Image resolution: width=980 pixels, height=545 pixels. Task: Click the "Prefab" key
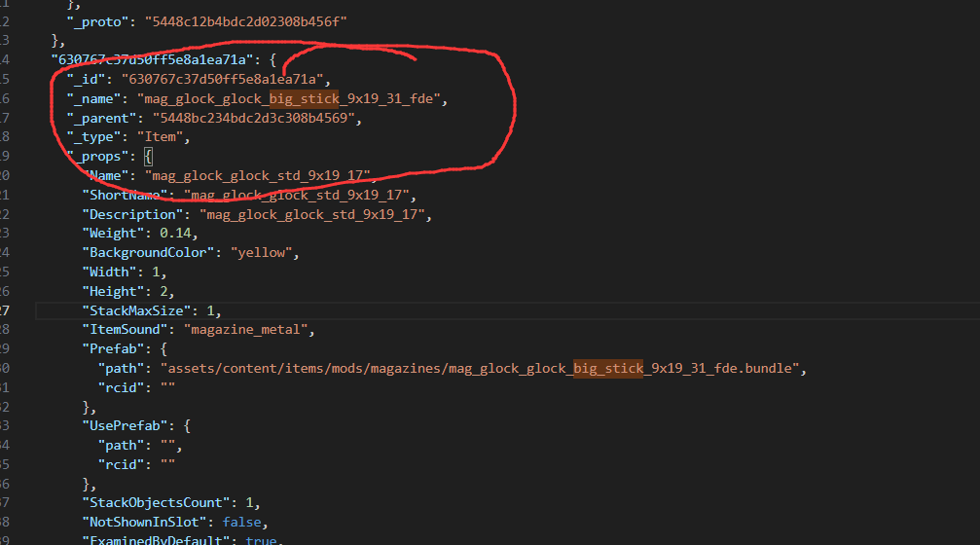tap(114, 349)
